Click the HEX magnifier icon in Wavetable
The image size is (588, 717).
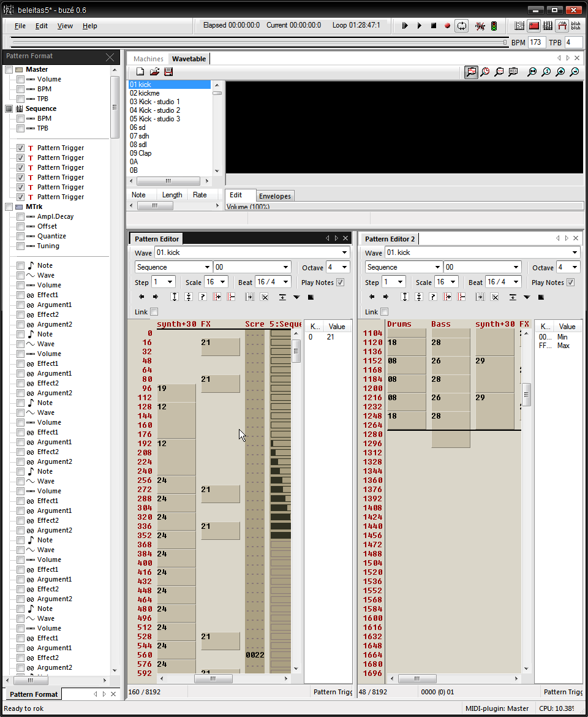coord(513,72)
